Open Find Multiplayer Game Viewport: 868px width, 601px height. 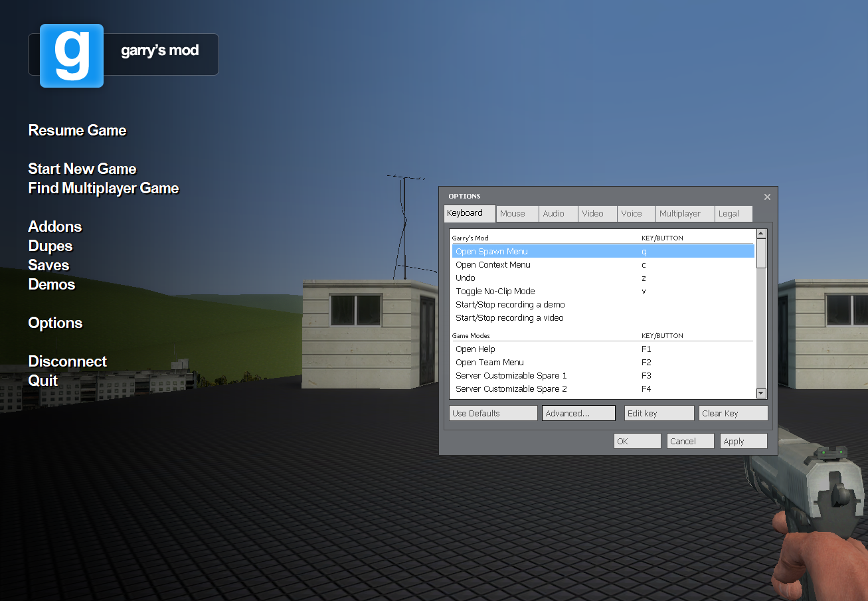(104, 189)
